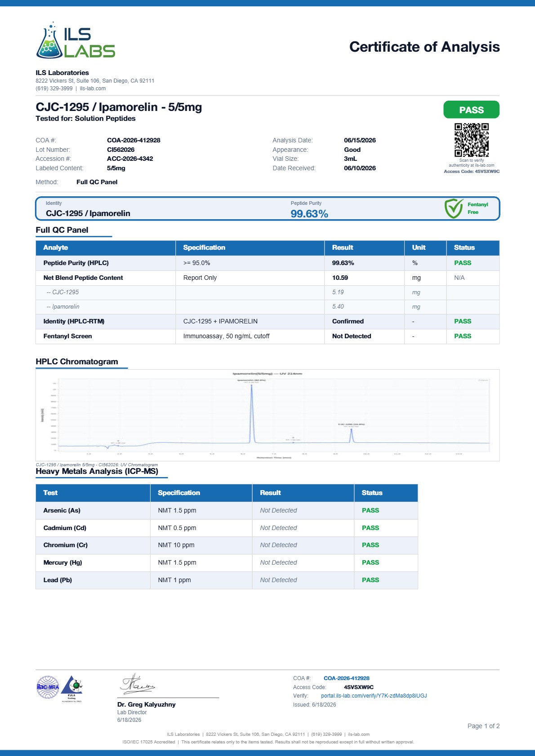Click the 'Peptide Purity (HPLC)' row label
535x756 pixels.
[x=76, y=263]
